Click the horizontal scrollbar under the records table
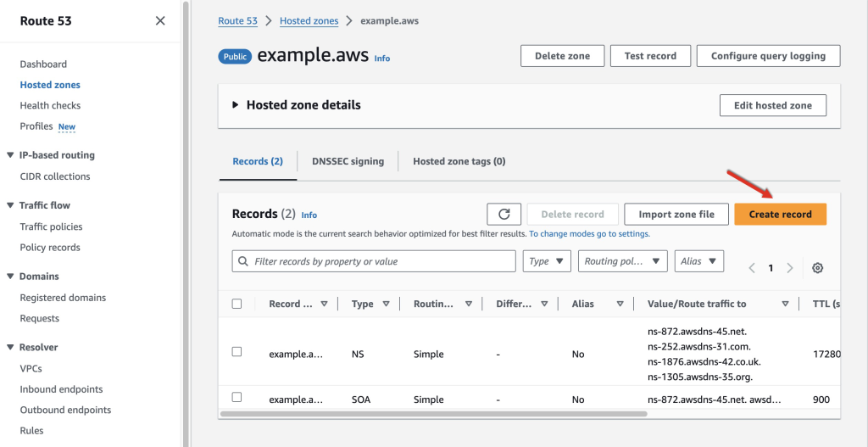868x447 pixels. point(434,413)
